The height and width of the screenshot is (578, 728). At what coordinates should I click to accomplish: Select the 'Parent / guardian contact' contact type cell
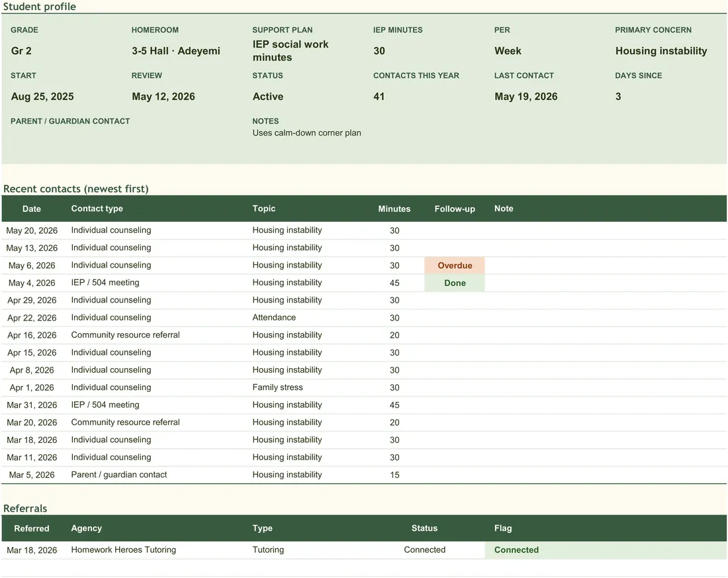[x=119, y=475]
